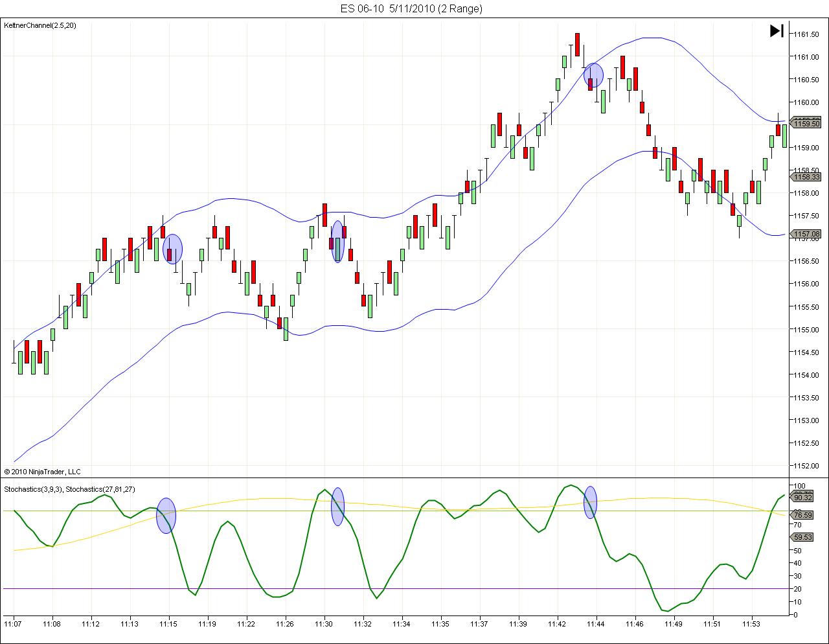Click the 11:42 time axis label
Screen dimensions: 829x644
557,624
